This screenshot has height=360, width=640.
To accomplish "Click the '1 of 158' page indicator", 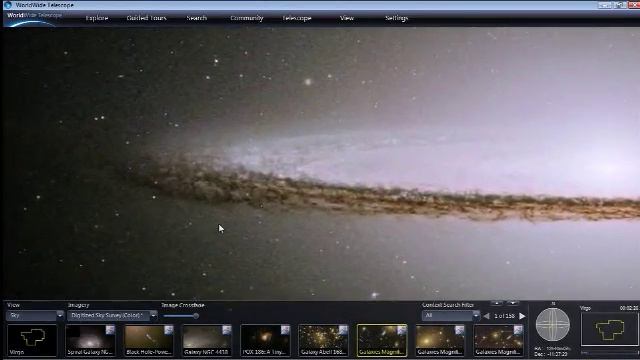I will coord(504,316).
